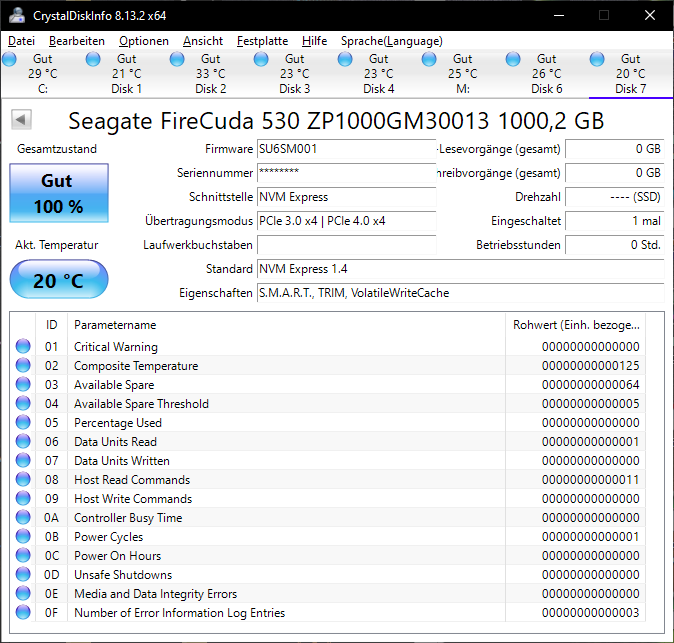674x643 pixels.
Task: Click the Eigenschaften field
Action: (x=461, y=293)
